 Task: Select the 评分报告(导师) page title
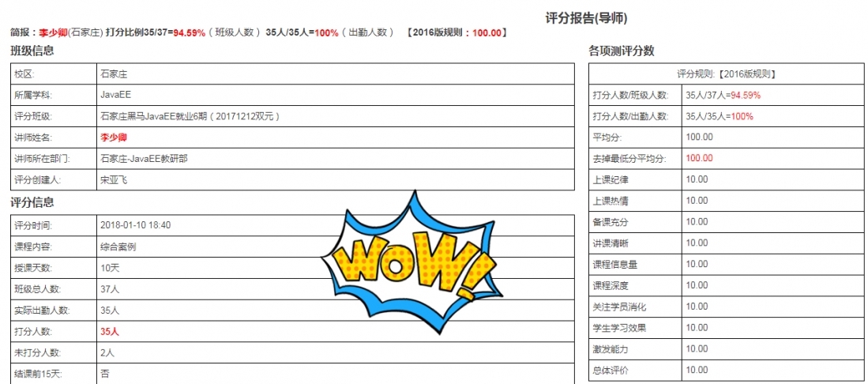pos(586,17)
